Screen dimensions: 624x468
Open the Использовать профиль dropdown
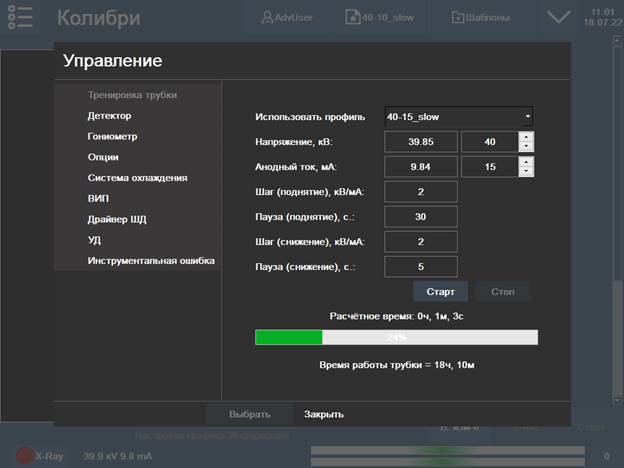click(x=459, y=116)
